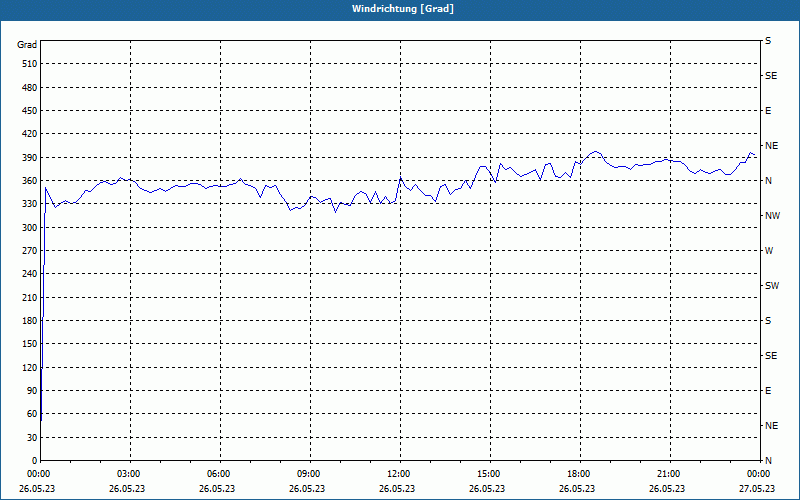Select the 09:00 time axis label
Viewport: 800px width, 500px height.
[x=309, y=474]
